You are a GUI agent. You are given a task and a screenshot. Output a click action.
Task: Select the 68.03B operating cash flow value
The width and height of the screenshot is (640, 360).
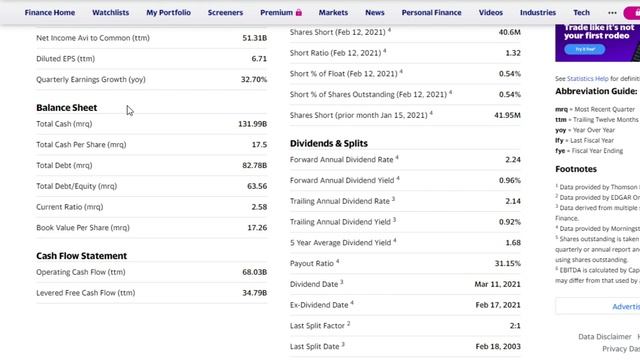coord(255,272)
